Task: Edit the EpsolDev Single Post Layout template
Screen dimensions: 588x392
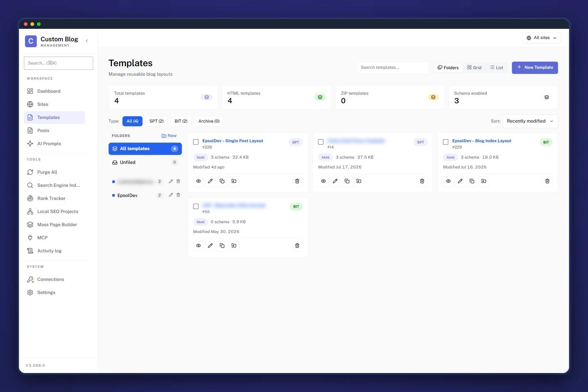Action: (210, 181)
